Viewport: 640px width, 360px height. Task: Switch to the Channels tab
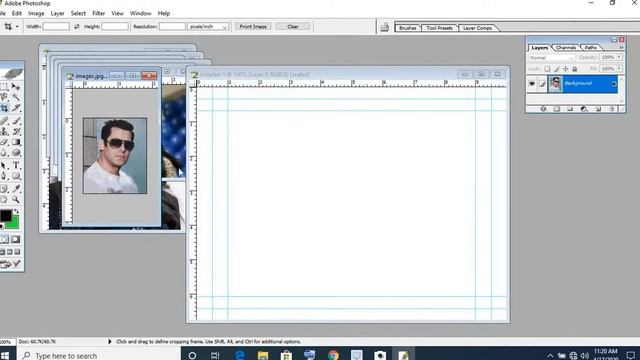pyautogui.click(x=566, y=48)
